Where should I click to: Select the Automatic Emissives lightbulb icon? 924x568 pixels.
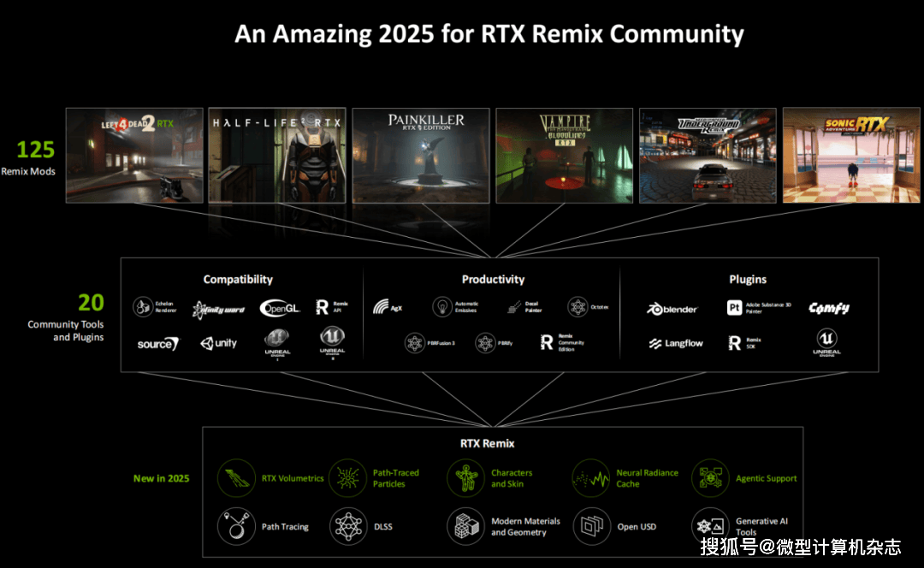coord(441,307)
